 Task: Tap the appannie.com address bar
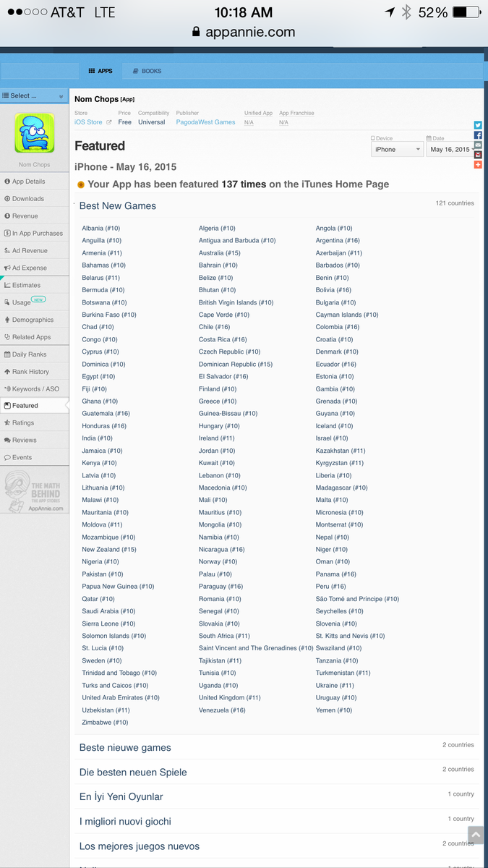[244, 32]
